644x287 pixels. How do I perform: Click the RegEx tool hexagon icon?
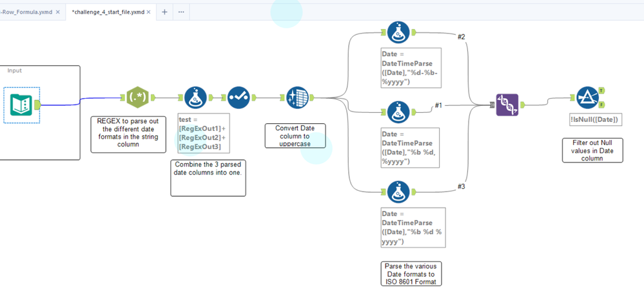pyautogui.click(x=137, y=97)
